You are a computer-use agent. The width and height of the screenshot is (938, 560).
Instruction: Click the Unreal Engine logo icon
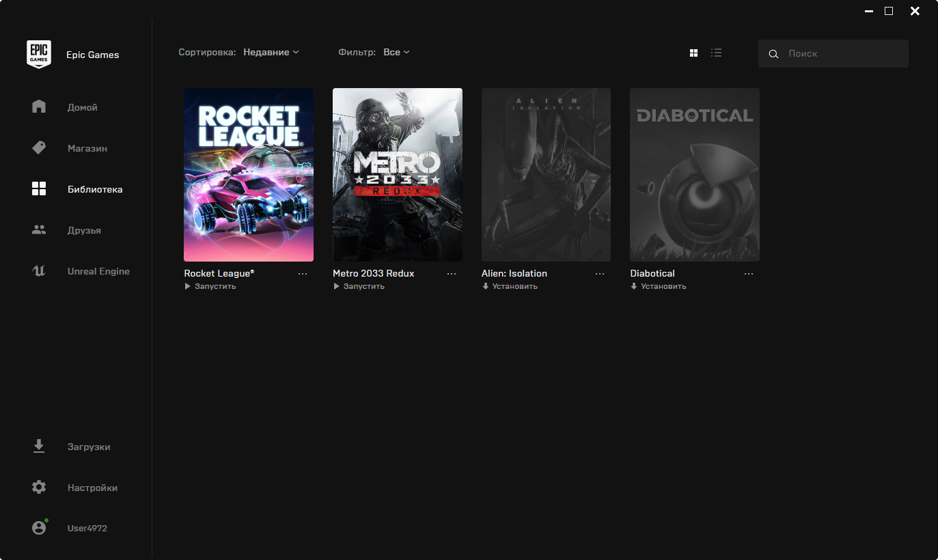(39, 271)
